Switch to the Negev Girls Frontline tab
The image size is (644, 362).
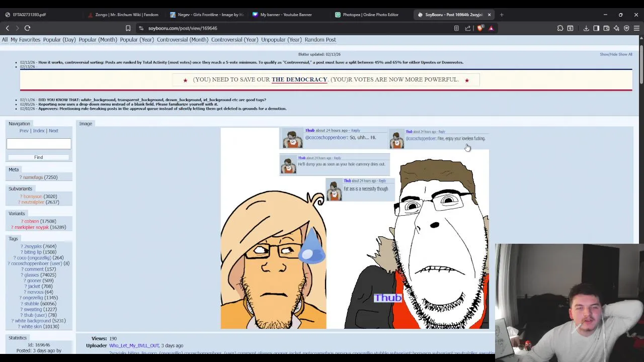click(207, 15)
